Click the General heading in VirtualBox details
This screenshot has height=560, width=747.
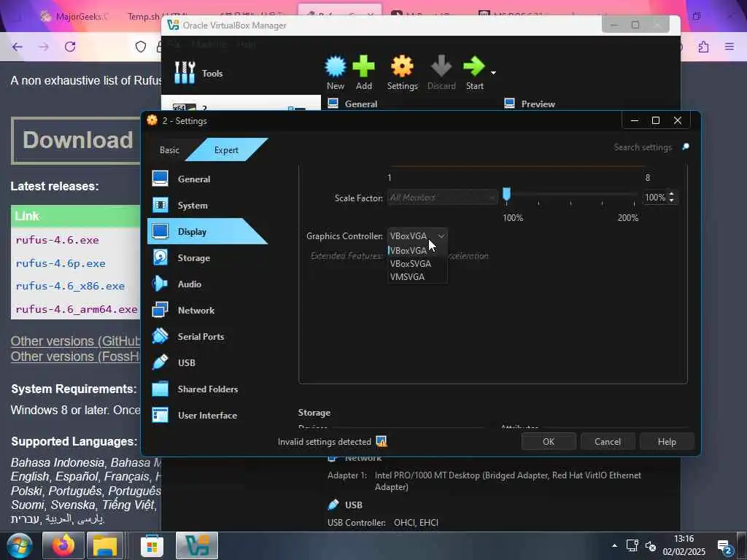360,104
